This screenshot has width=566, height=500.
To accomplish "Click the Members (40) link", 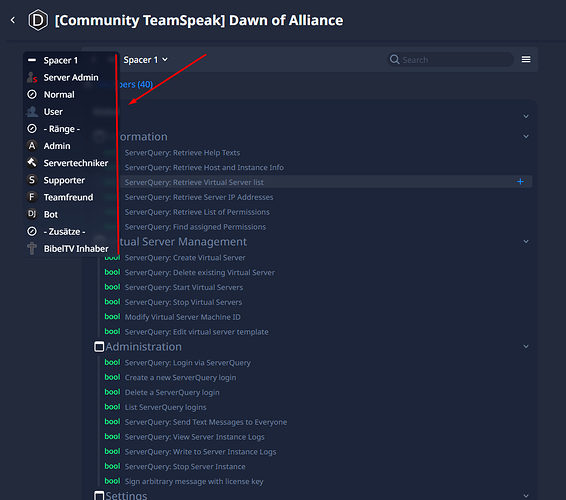I will point(126,84).
